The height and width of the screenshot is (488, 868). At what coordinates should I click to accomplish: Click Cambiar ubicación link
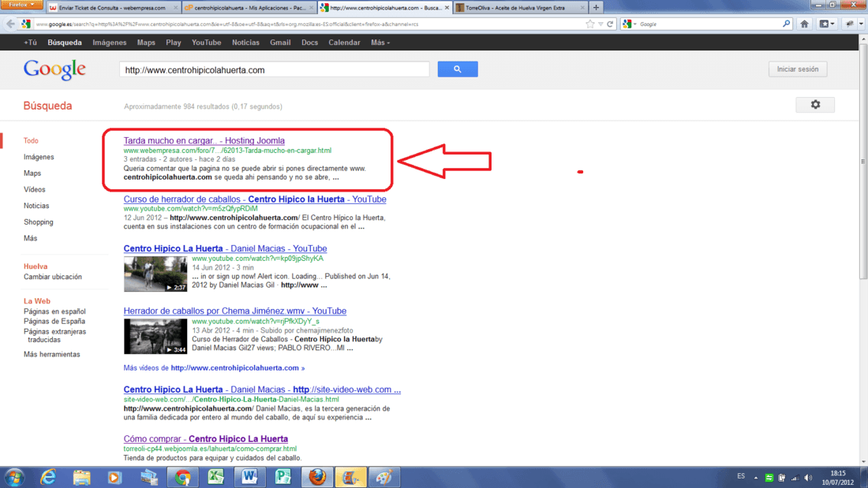point(53,277)
